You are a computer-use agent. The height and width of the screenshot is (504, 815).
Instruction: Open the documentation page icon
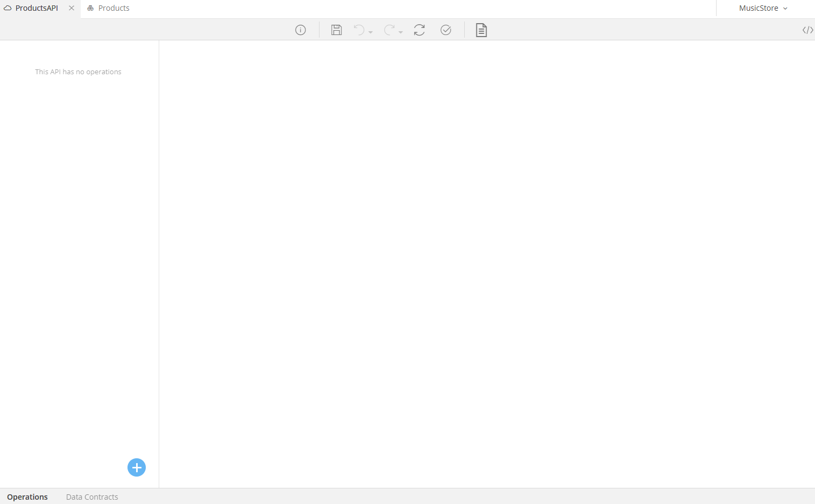click(480, 30)
